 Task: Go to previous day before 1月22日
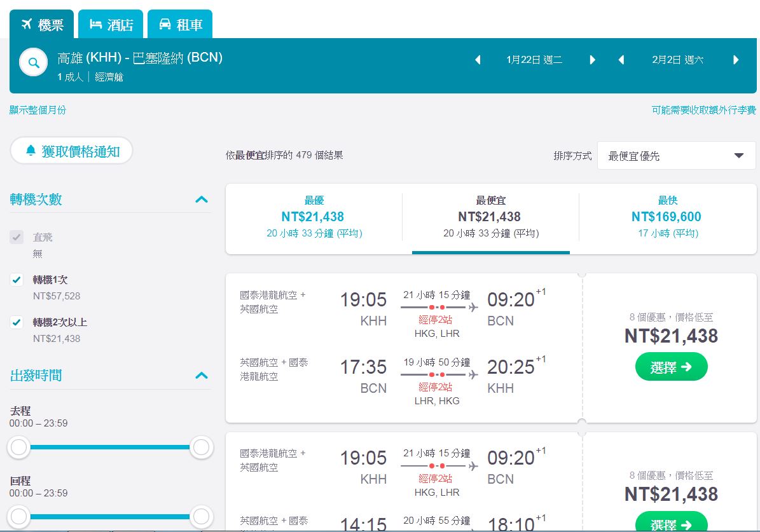(478, 60)
